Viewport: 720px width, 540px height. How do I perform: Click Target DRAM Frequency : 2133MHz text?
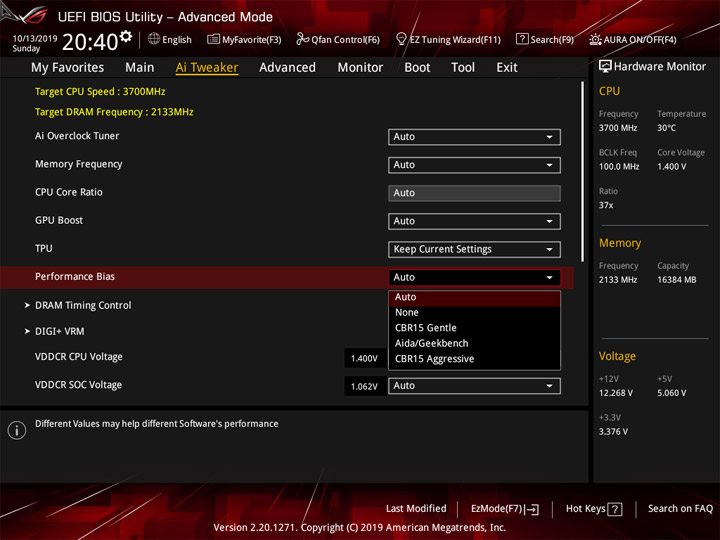(114, 112)
